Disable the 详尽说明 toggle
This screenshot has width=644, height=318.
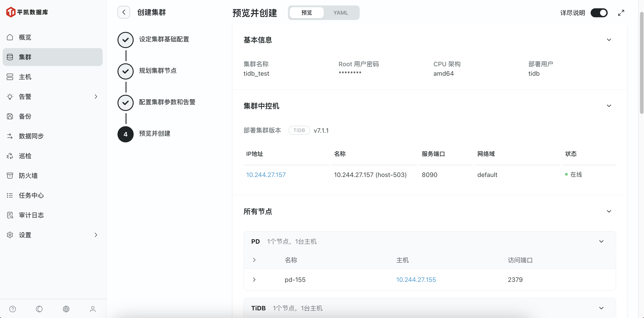[x=599, y=13]
